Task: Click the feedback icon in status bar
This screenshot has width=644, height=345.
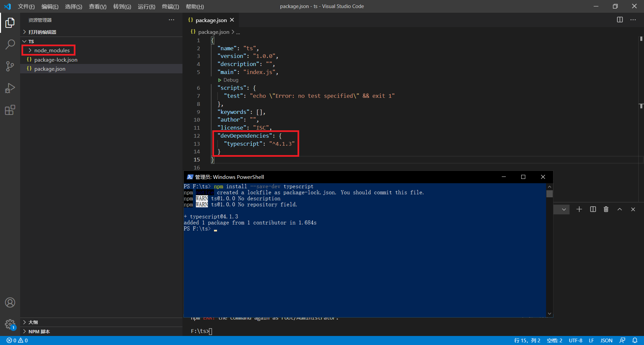Action: (x=622, y=340)
